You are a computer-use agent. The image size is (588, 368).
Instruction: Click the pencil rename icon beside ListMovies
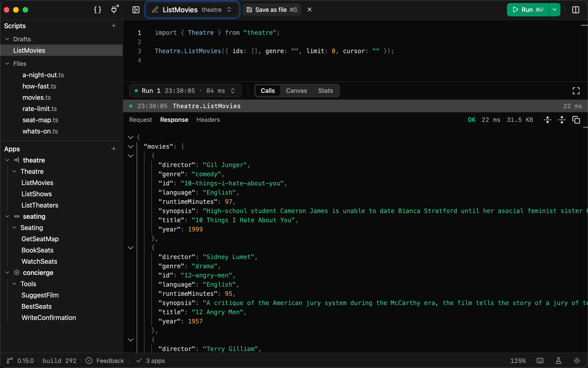point(155,10)
